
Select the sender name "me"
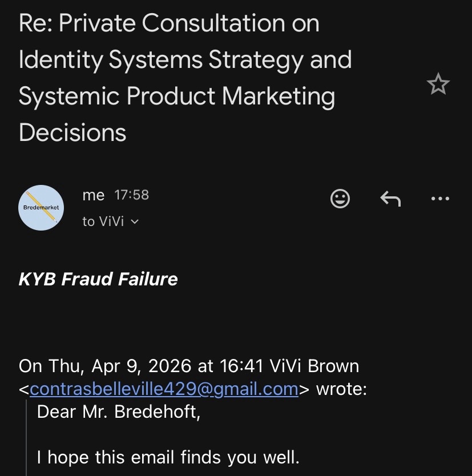coord(94,195)
